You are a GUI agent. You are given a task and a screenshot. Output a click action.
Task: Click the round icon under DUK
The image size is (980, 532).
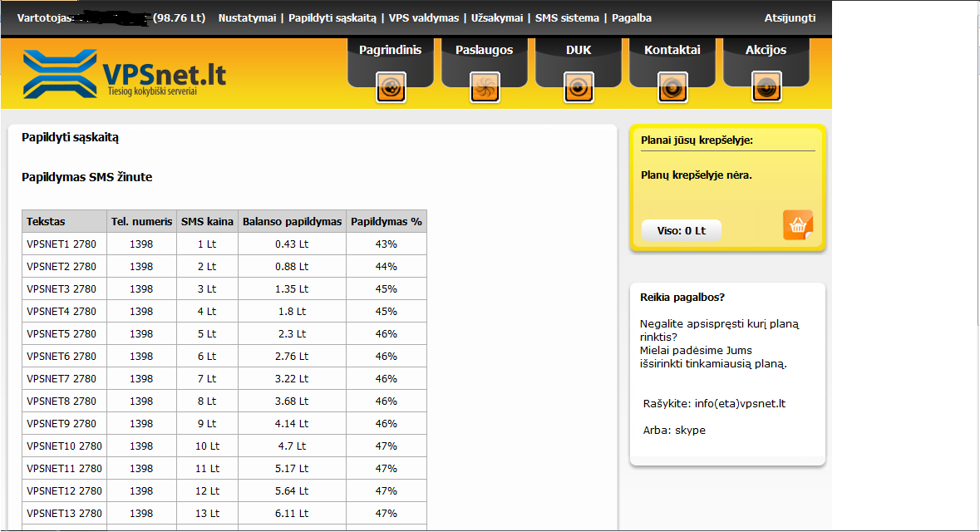[x=579, y=87]
